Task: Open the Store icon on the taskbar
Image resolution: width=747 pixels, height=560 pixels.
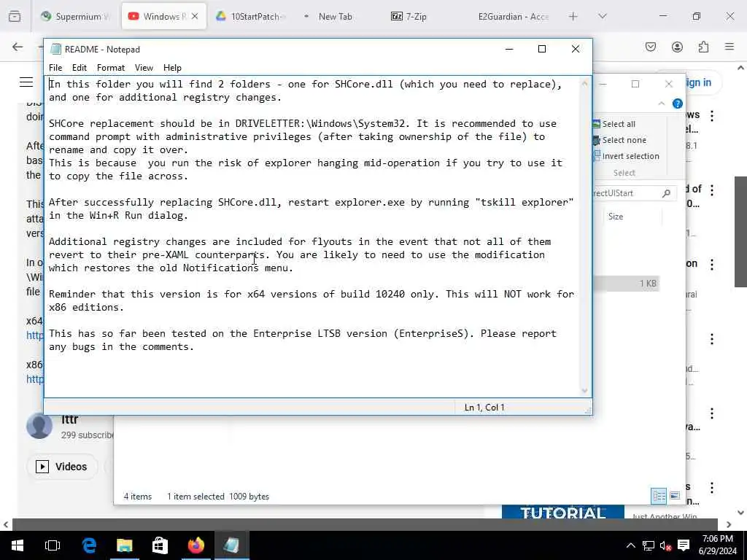Action: tap(160, 545)
